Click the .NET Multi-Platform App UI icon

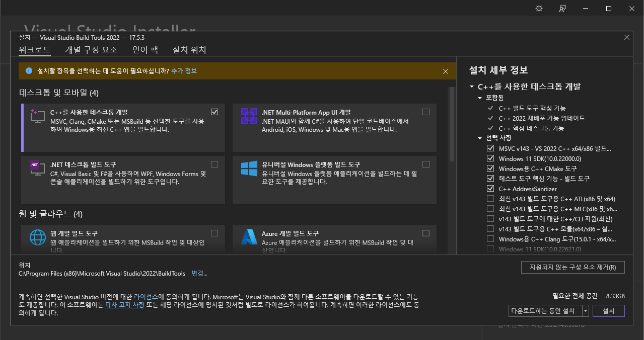249,116
